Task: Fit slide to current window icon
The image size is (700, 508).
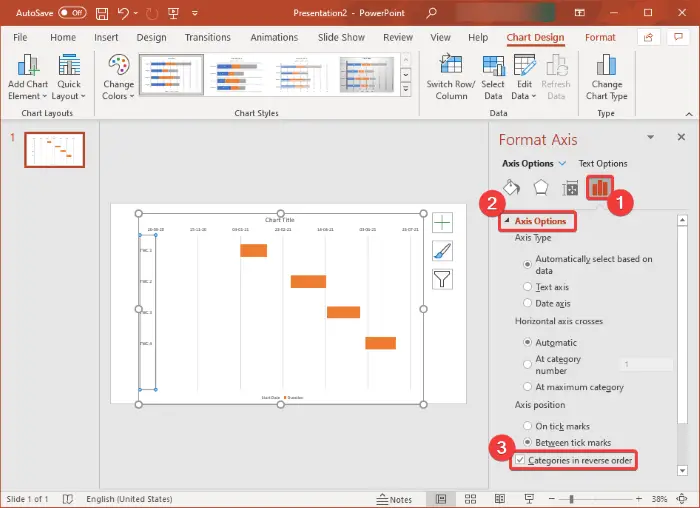Action: click(682, 499)
